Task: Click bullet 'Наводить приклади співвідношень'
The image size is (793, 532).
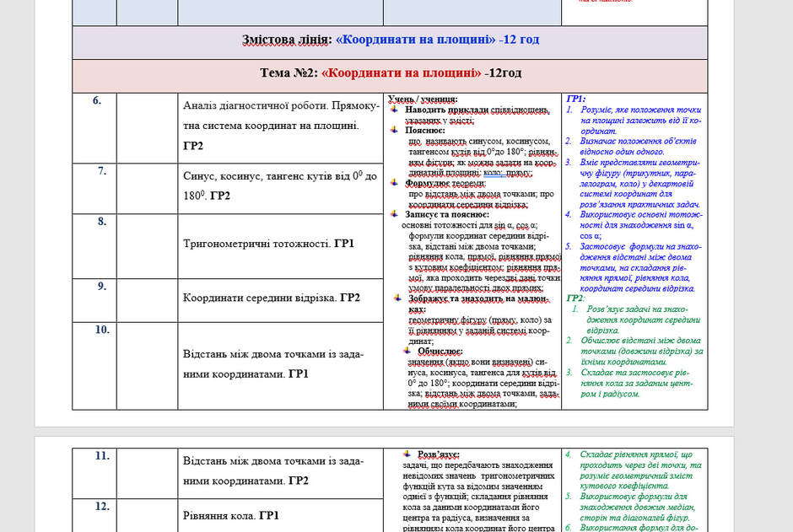Action: tap(477, 110)
